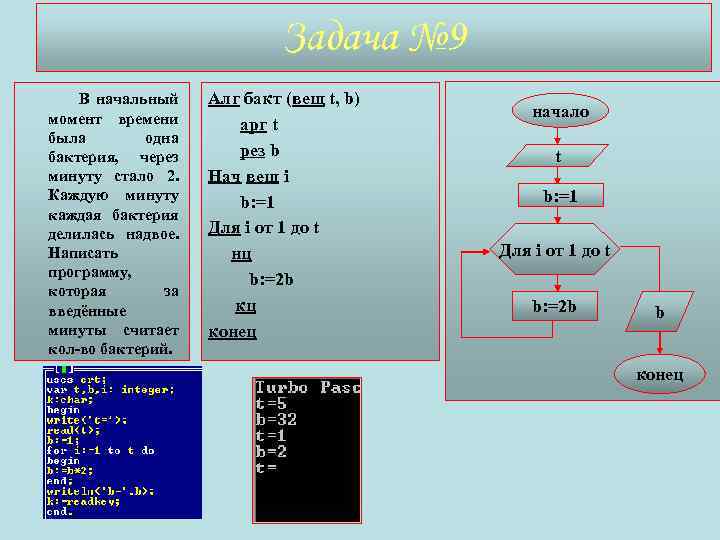Click the output line "b=32"
Viewport: 720px width, 540px height.
click(x=276, y=419)
